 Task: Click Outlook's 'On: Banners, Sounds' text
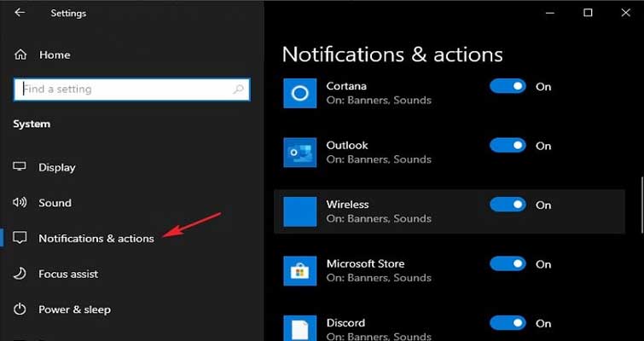tap(379, 159)
